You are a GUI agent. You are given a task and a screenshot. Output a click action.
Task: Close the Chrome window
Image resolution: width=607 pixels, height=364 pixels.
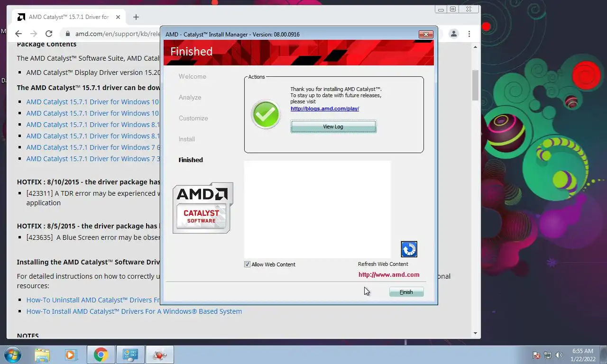coord(469,9)
